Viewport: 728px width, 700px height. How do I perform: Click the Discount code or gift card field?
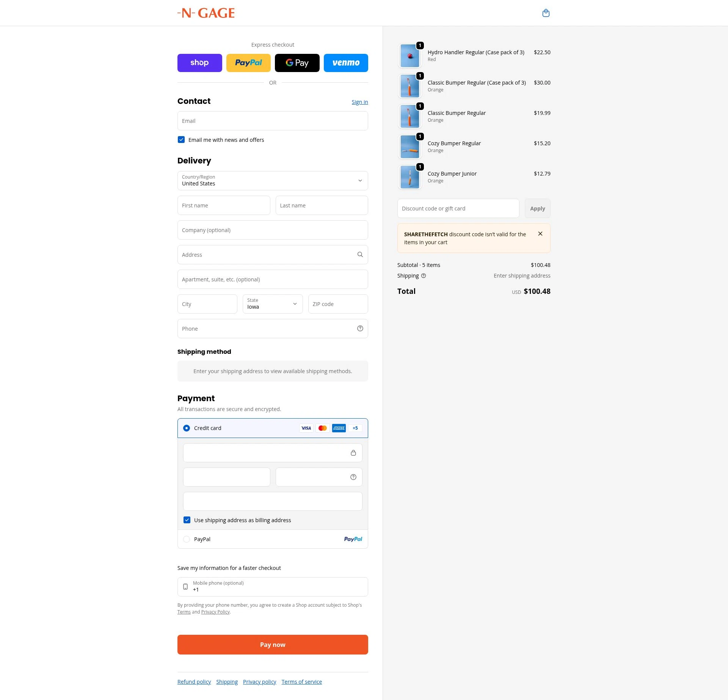[x=458, y=208]
